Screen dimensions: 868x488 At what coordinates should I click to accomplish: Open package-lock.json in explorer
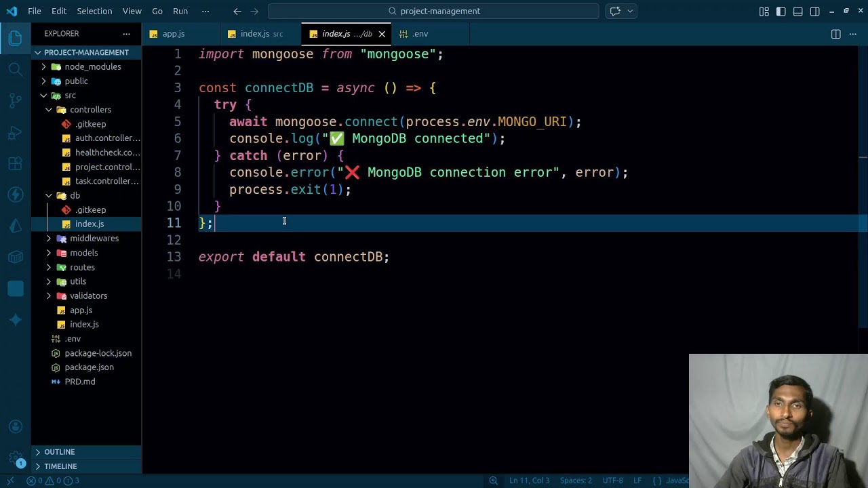pos(86,353)
